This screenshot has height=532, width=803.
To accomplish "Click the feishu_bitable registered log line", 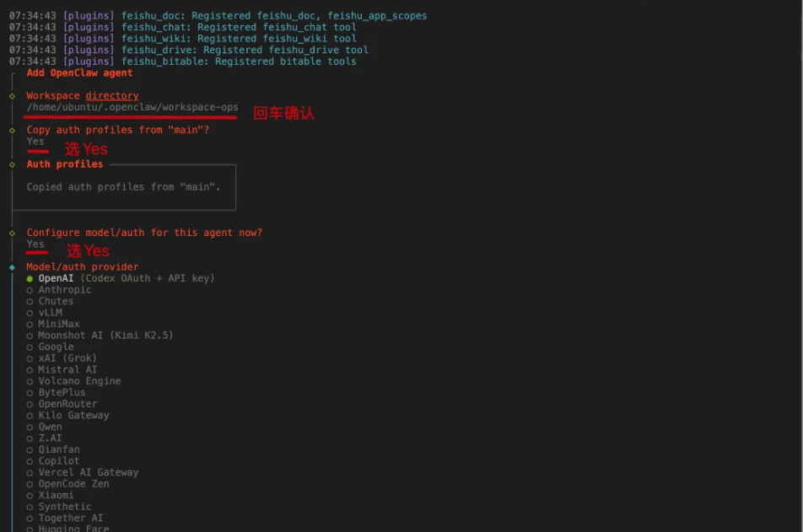I will (x=183, y=62).
